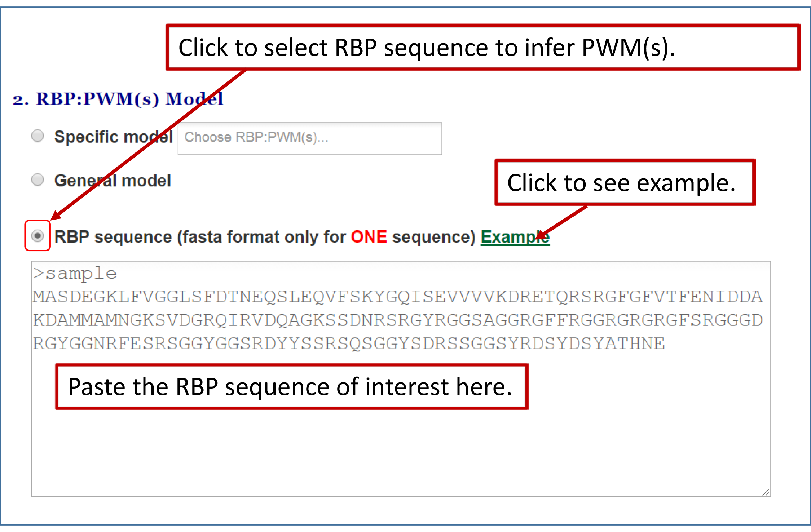This screenshot has height=532, width=811.
Task: Click the empty area at bottom of textarea
Action: [x=401, y=454]
